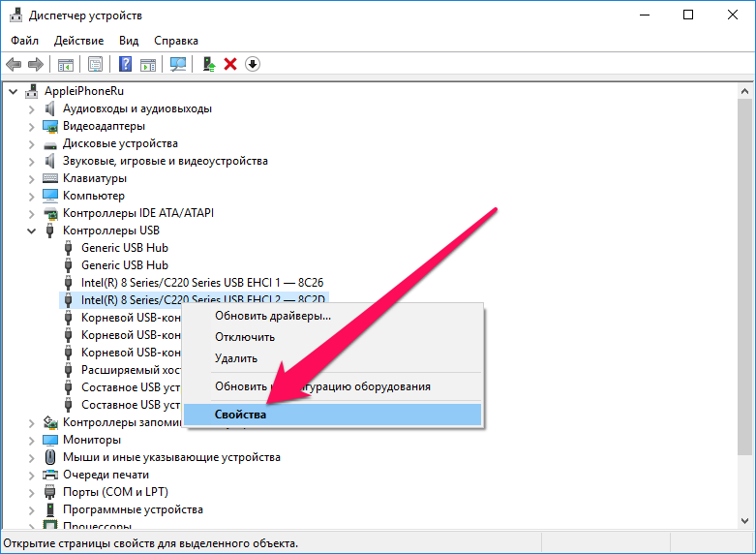This screenshot has width=756, height=554.
Task: Collapse the AppleiPhoneRu root node
Action: (14, 91)
